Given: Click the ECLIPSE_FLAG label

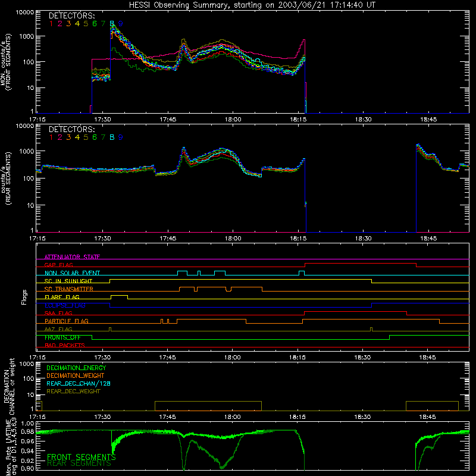Looking at the screenshot, I should click(65, 305).
